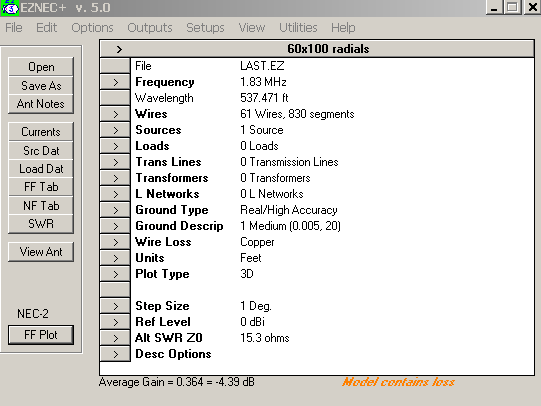Screen dimensions: 541x406
Task: Click the EZNEC app icon in title bar
Action: click(10, 8)
